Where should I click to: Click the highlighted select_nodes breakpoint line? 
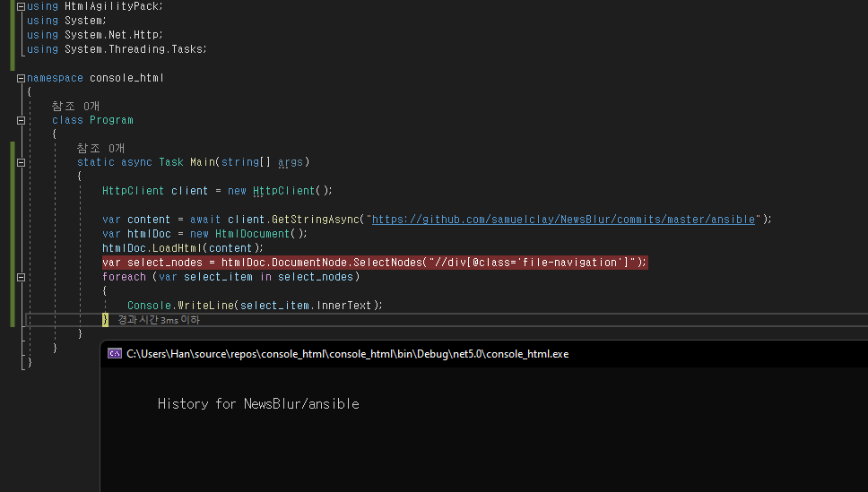pos(375,263)
